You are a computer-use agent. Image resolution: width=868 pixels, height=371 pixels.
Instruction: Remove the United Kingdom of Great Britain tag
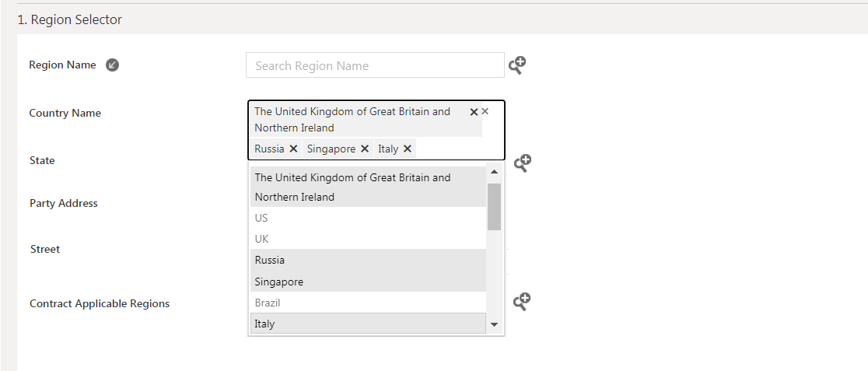pyautogui.click(x=474, y=112)
